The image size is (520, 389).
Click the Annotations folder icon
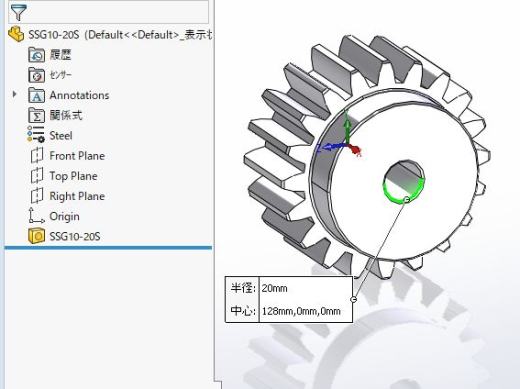[36, 95]
